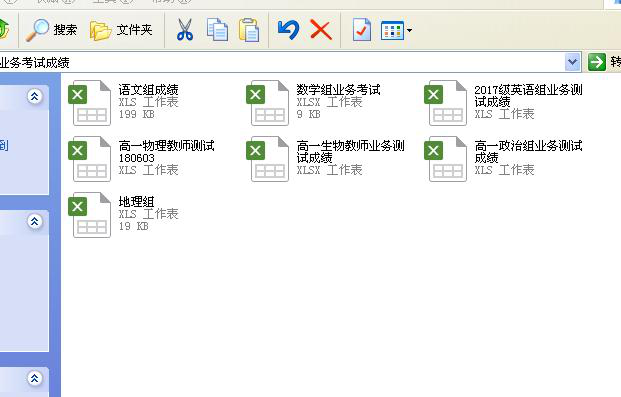Click the Cut scissors icon
This screenshot has height=397, width=621.
[185, 30]
